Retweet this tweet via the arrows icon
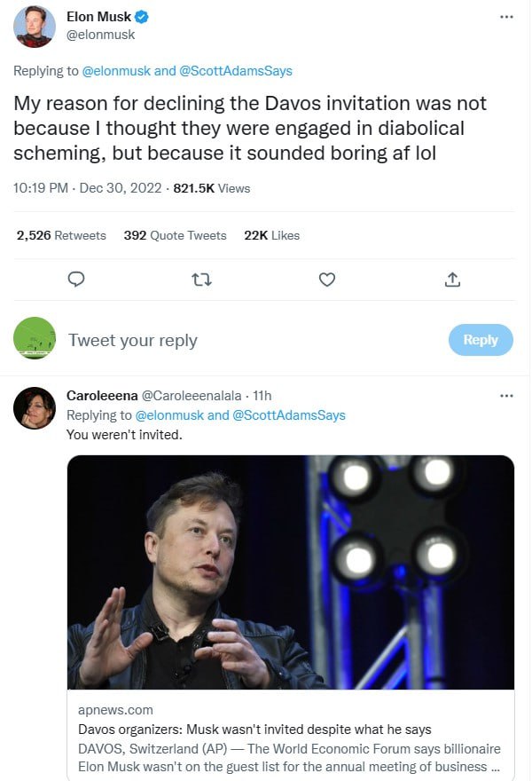The height and width of the screenshot is (781, 532). 201,280
